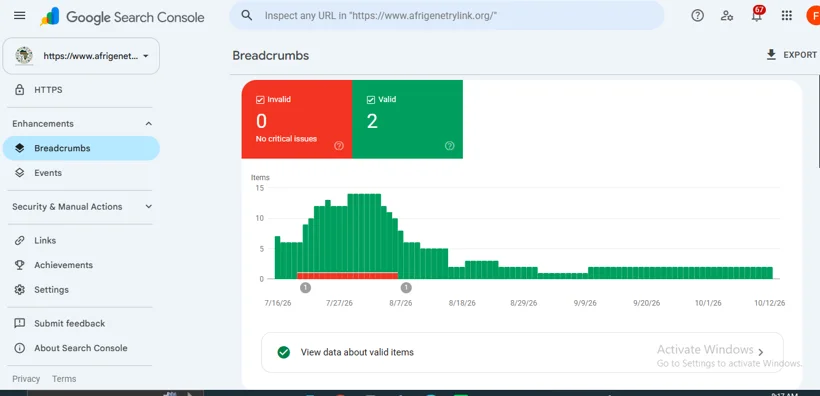Click the Breadcrumbs layers icon
This screenshot has height=396, width=820.
click(x=20, y=148)
